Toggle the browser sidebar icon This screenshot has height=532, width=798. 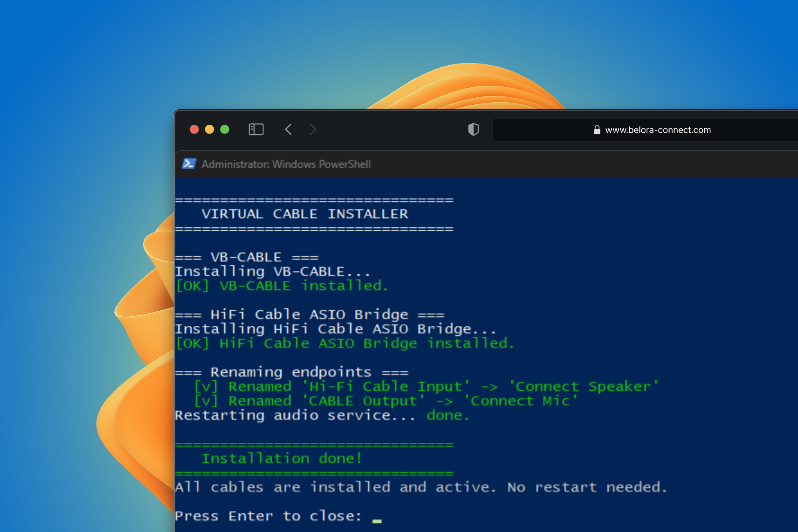click(256, 129)
